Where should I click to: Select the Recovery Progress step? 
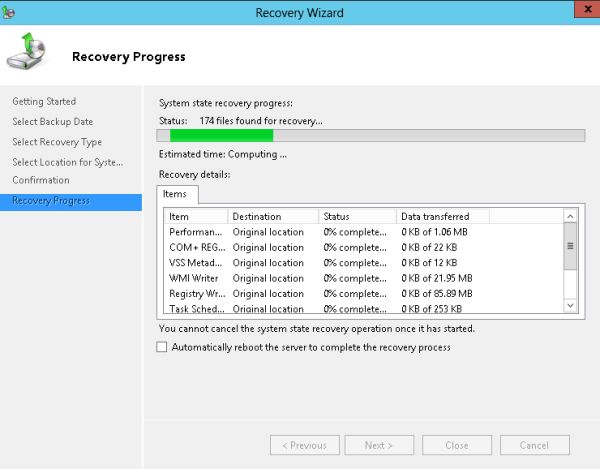pyautogui.click(x=71, y=202)
